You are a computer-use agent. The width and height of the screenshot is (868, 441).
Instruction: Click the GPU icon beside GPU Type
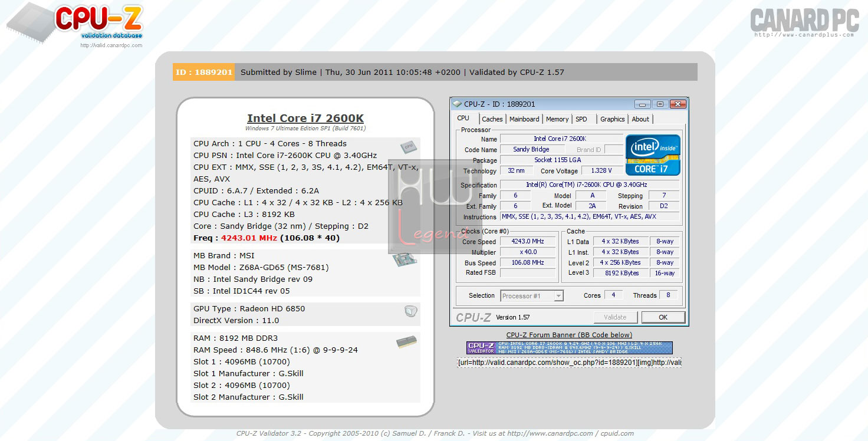[x=411, y=311]
